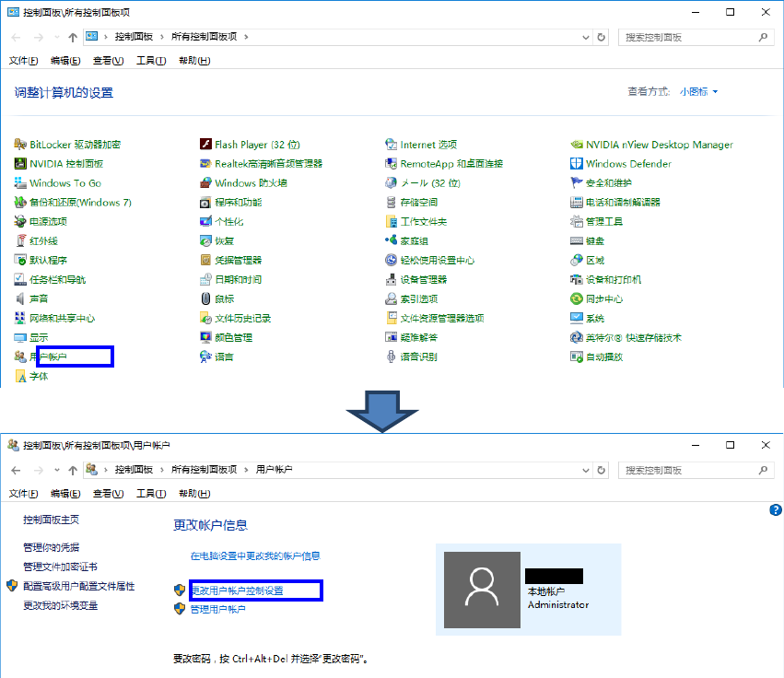
Task: Focus search box in top control panel window
Action: (696, 37)
